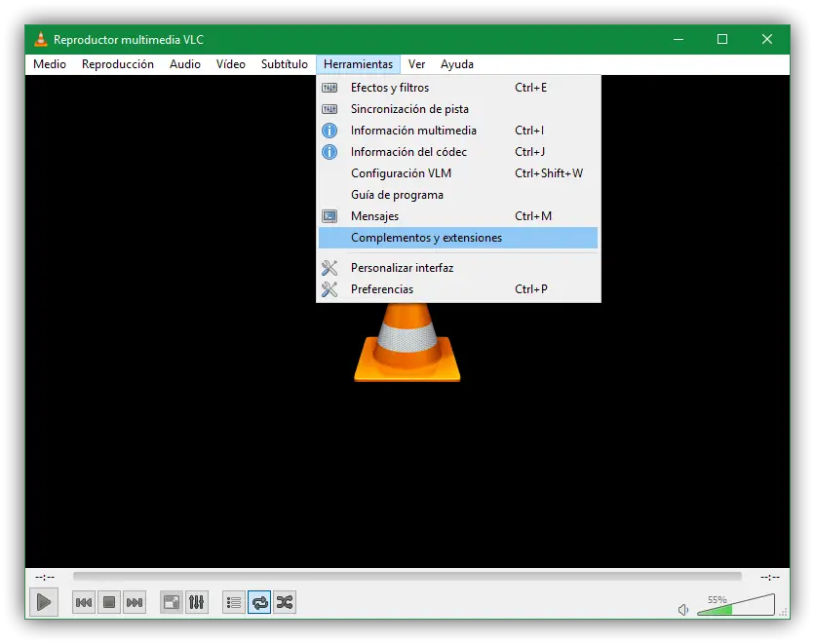Image resolution: width=815 pixels, height=644 pixels.
Task: Open Configuración VLM
Action: pyautogui.click(x=458, y=173)
